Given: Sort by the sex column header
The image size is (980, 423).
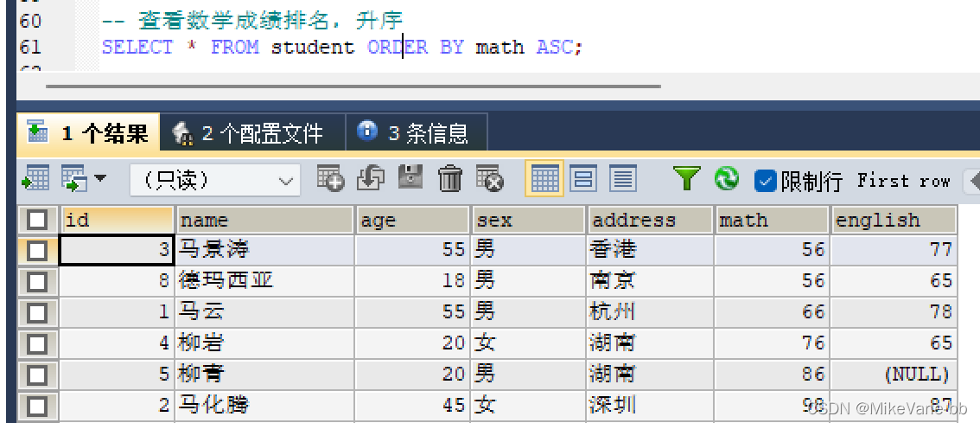Looking at the screenshot, I should pos(529,220).
